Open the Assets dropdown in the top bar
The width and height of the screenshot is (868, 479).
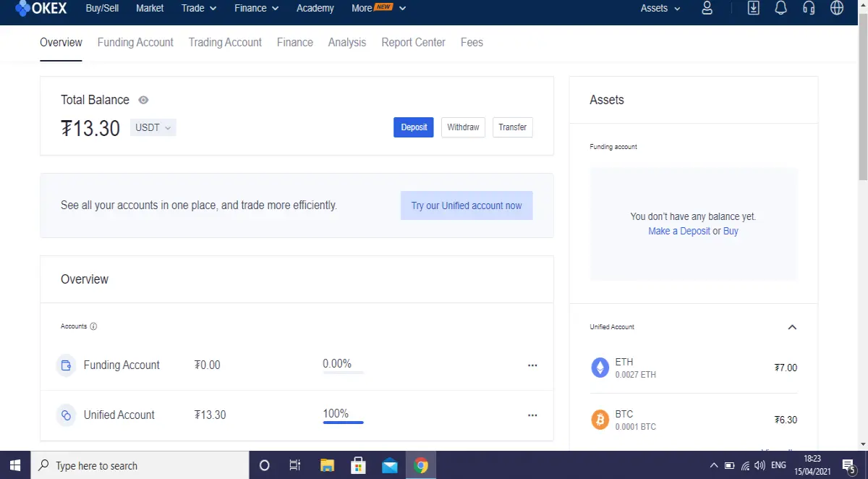[x=661, y=9]
